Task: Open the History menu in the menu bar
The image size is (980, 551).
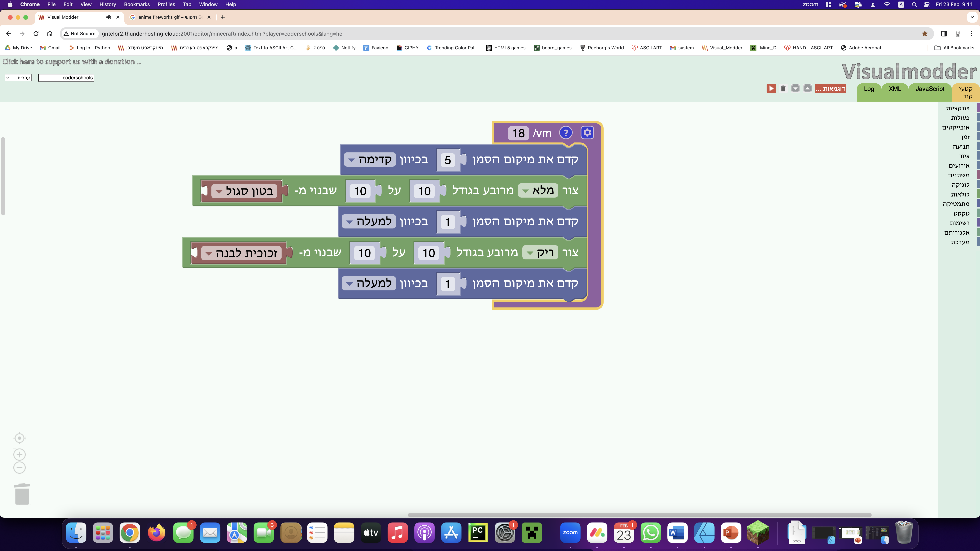Action: click(108, 5)
